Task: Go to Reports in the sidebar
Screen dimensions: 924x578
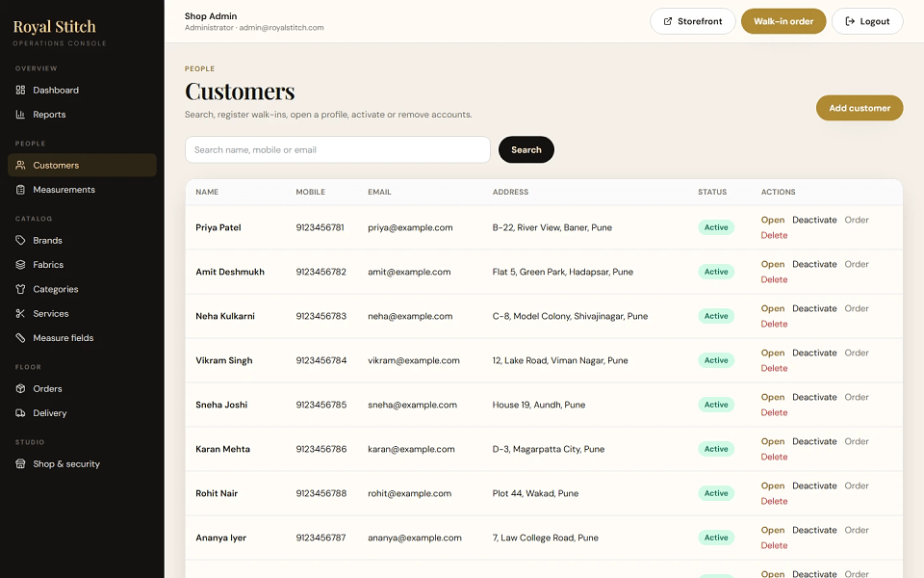Action: [82, 115]
